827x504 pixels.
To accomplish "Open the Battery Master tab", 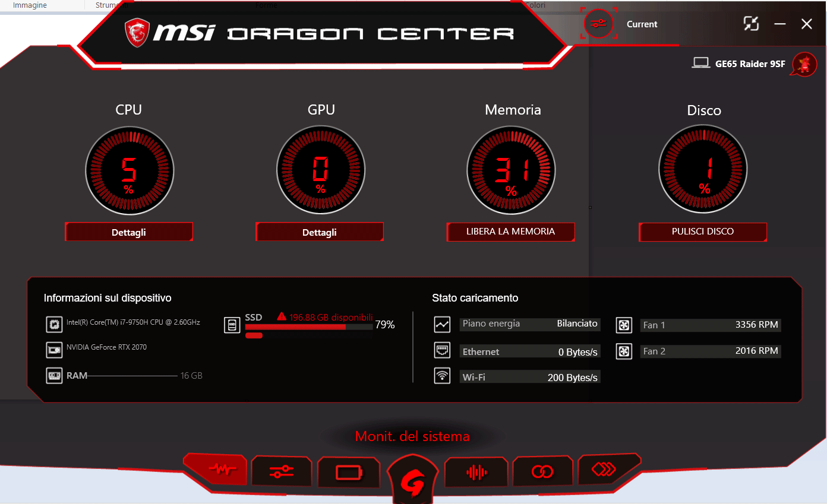I will coord(348,473).
